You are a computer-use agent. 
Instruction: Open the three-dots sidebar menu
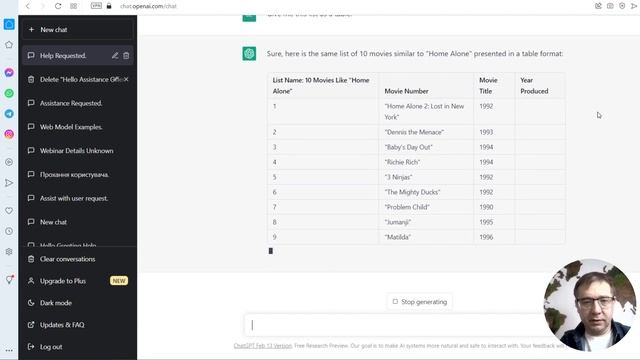click(x=9, y=350)
